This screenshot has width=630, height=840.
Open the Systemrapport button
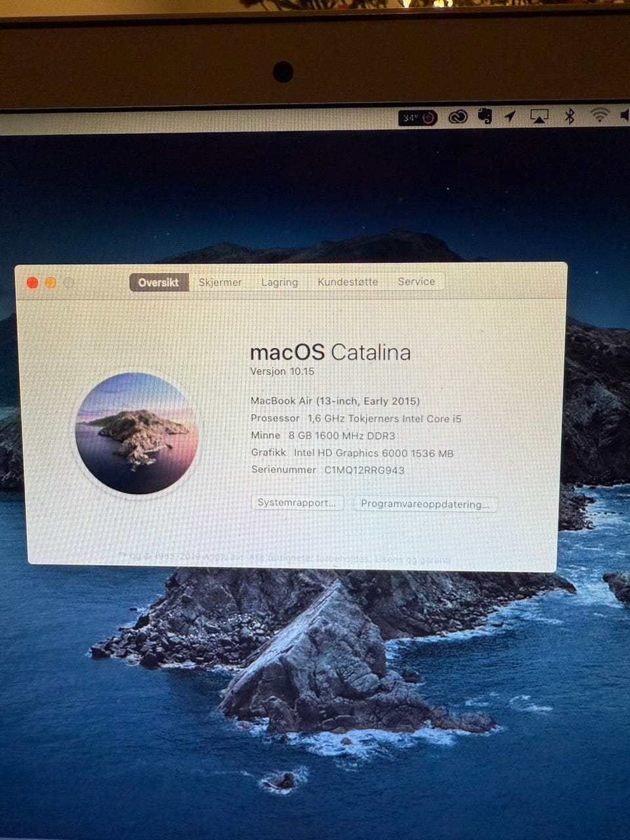297,503
